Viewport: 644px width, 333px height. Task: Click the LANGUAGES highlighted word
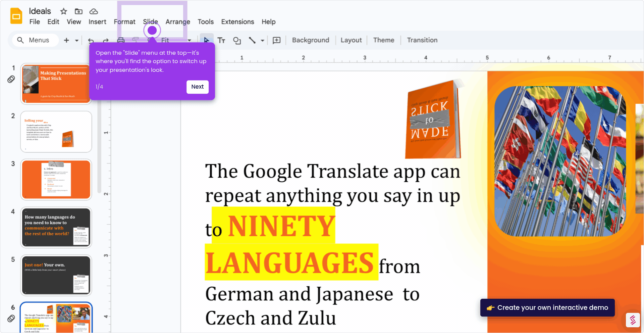[x=289, y=263]
